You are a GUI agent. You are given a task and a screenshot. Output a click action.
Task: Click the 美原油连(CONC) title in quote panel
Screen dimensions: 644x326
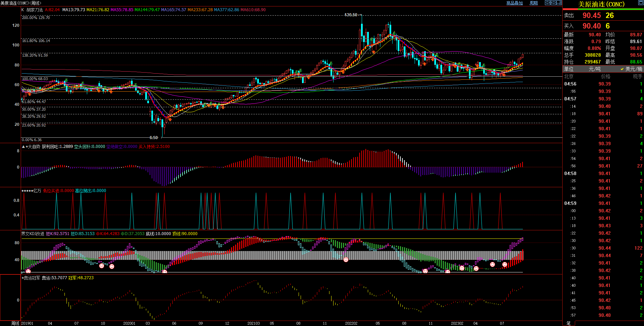click(601, 4)
